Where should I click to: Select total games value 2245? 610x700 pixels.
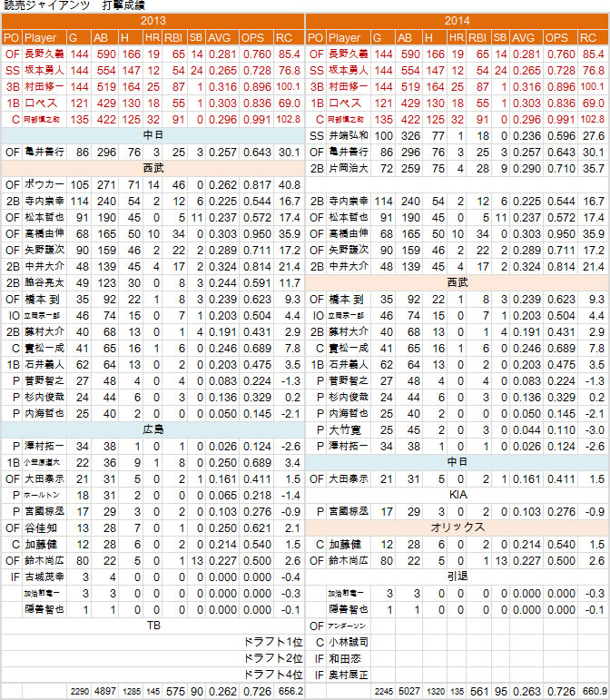384,692
